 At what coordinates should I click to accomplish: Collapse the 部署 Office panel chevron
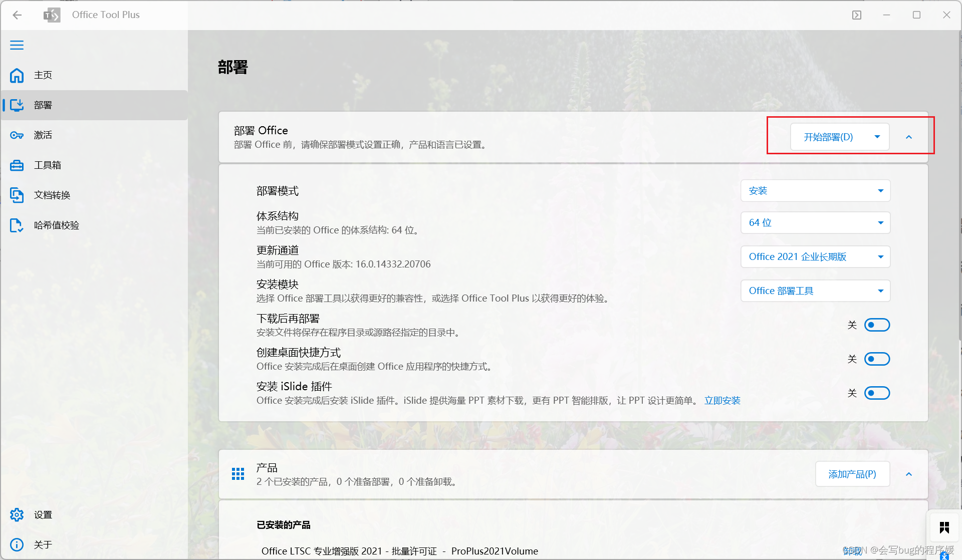tap(909, 136)
